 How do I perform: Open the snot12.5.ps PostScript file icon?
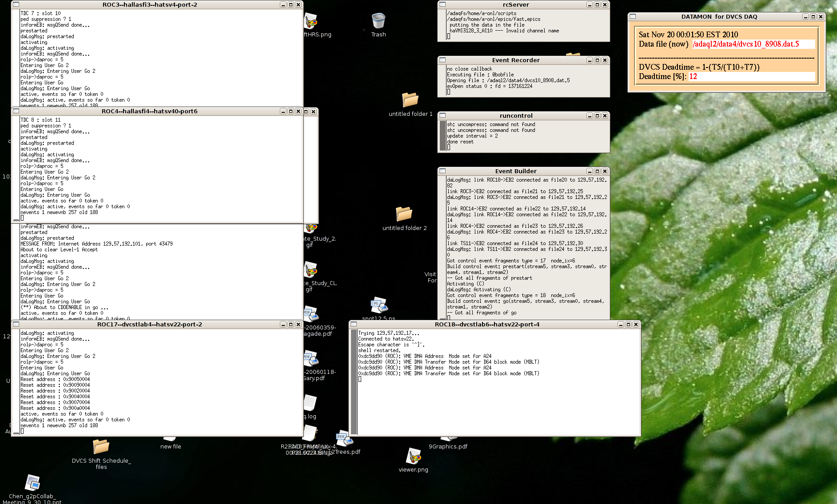pos(379,306)
